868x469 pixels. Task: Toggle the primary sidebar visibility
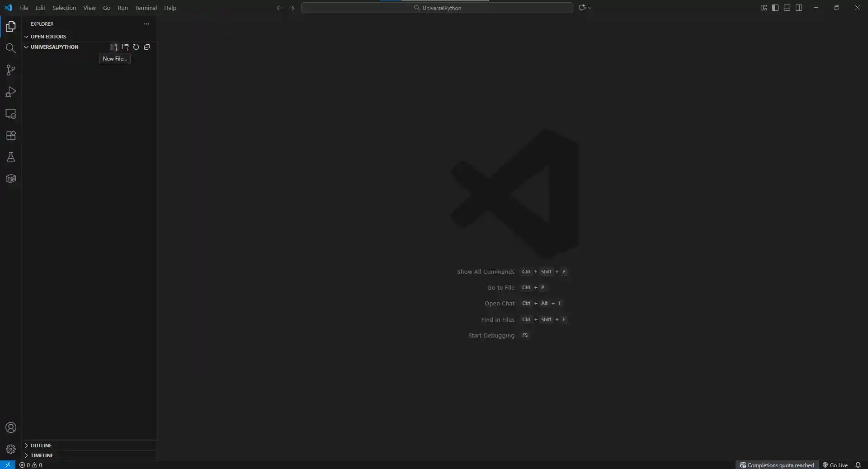pos(775,8)
